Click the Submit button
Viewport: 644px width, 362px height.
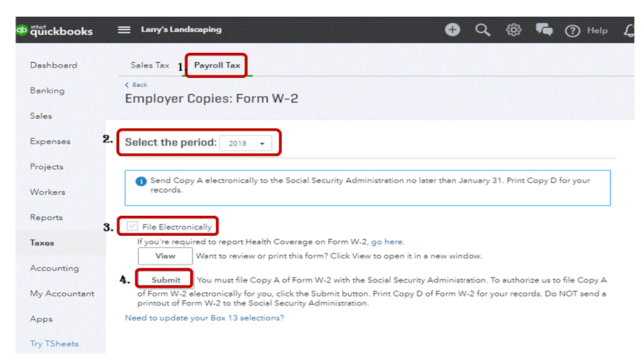pyautogui.click(x=166, y=280)
